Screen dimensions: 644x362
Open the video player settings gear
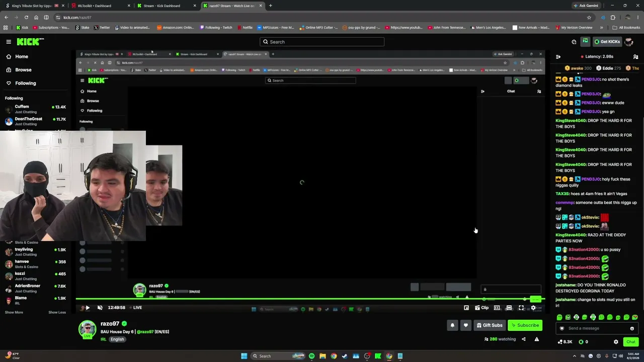[x=533, y=308]
